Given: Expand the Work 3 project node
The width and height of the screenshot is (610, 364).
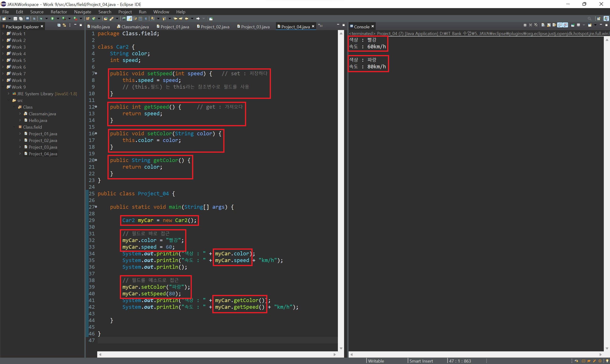Looking at the screenshot, I should (x=3, y=47).
